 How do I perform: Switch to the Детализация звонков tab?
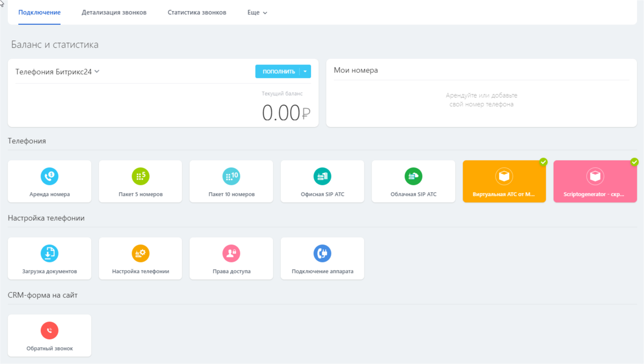point(114,13)
